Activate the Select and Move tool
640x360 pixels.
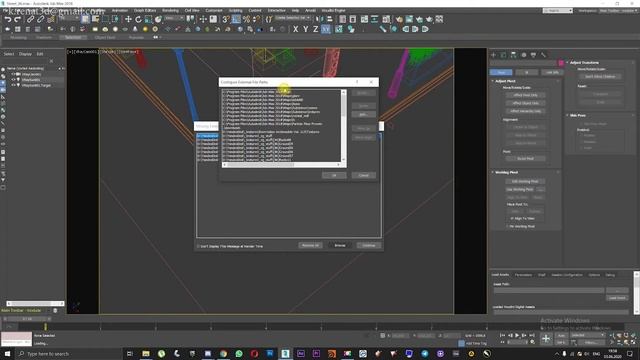(128, 19)
